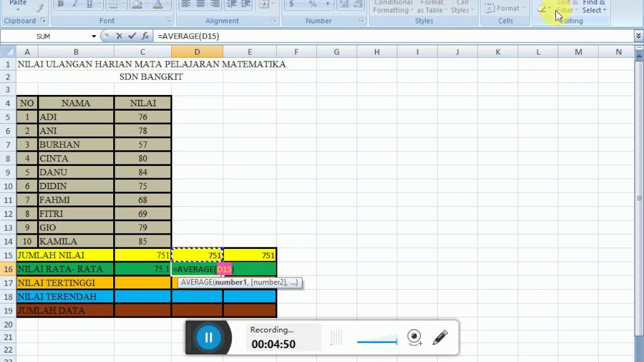Apply Underline formatting

(90, 5)
